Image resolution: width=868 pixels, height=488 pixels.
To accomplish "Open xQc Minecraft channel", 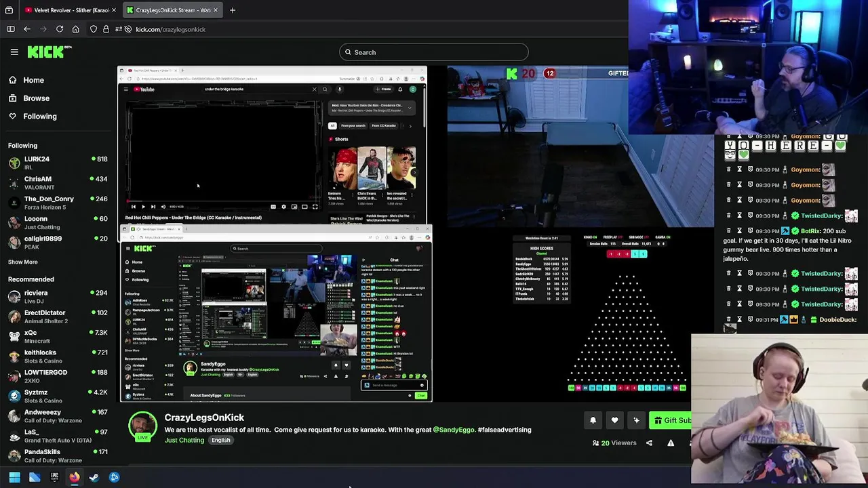I will (58, 336).
